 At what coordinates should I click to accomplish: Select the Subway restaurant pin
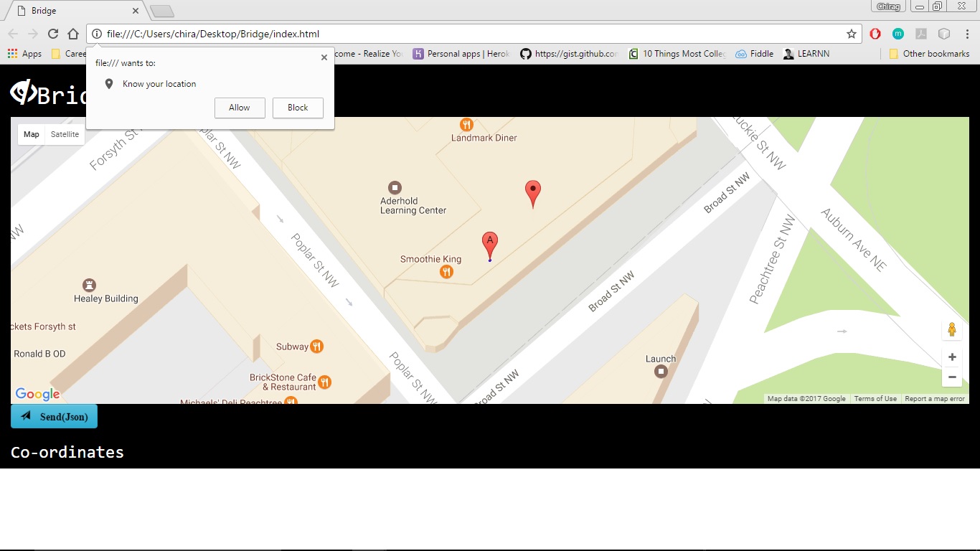tap(316, 347)
